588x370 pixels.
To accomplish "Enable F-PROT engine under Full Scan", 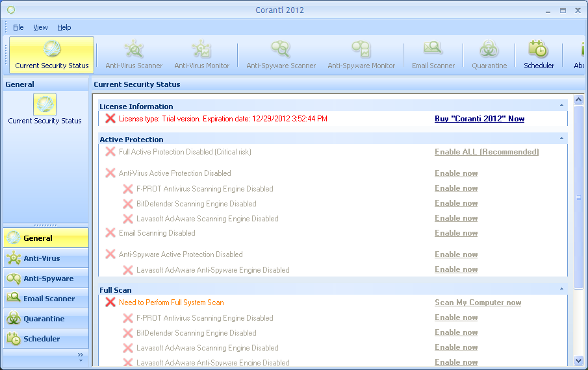I will pyautogui.click(x=456, y=317).
